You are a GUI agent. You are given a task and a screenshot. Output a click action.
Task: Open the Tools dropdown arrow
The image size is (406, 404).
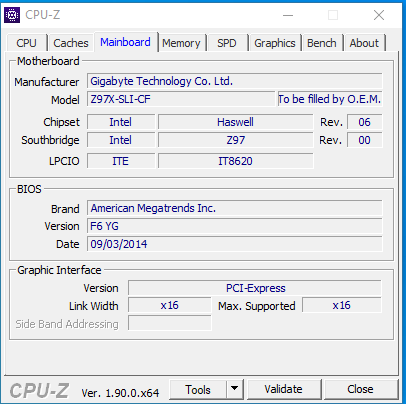235,389
